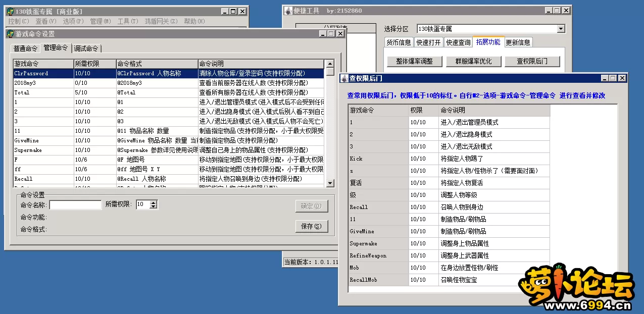Viewport: 644px width, 314px height.
Task: Click the 所需权限 number field showing 10
Action: click(x=143, y=204)
